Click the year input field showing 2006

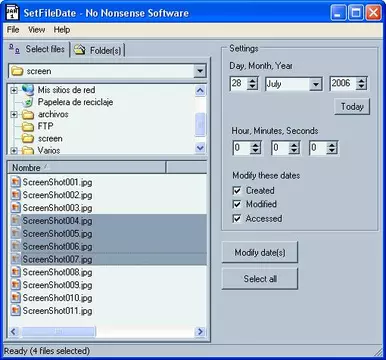tap(343, 83)
